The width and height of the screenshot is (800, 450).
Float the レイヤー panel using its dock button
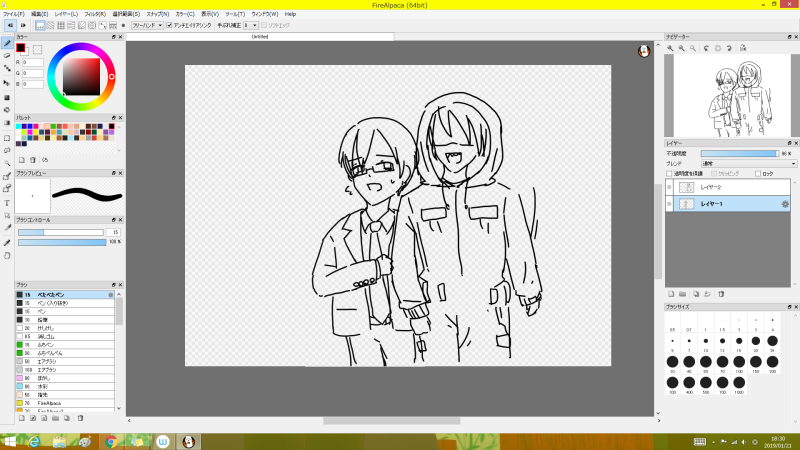point(789,143)
